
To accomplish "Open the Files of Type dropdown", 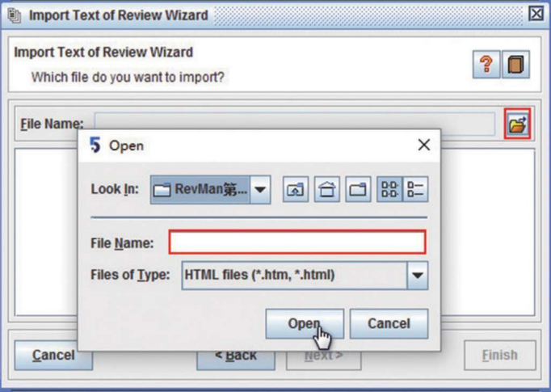I will (417, 275).
